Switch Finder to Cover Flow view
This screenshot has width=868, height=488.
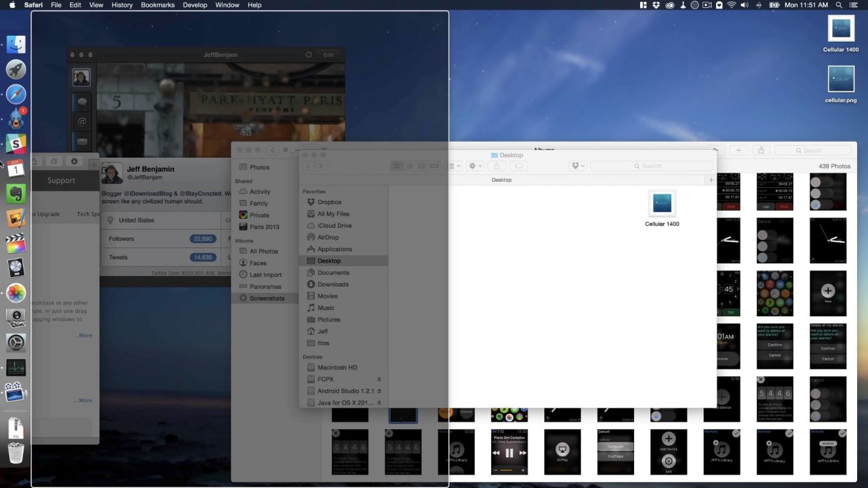click(x=434, y=166)
